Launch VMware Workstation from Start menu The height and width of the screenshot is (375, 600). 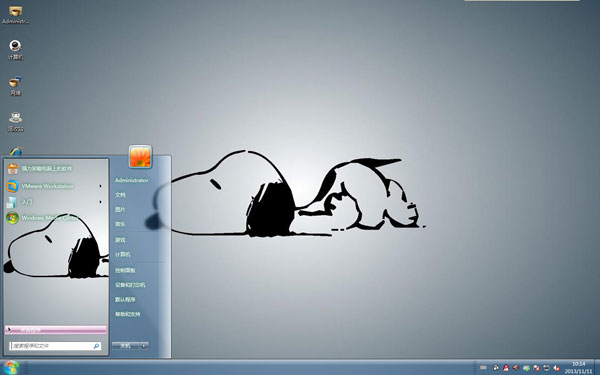47,186
